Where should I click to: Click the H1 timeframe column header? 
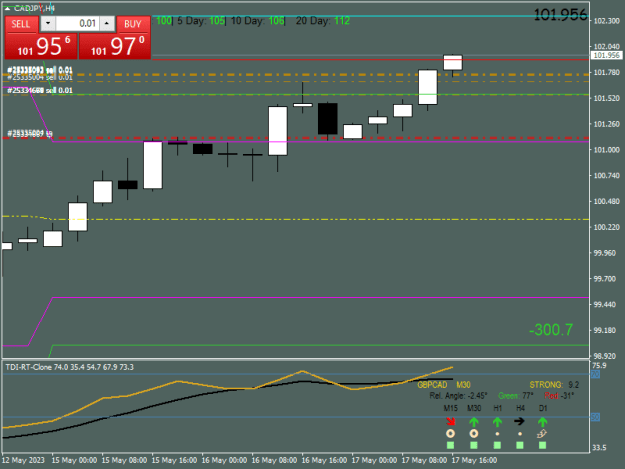tap(497, 408)
